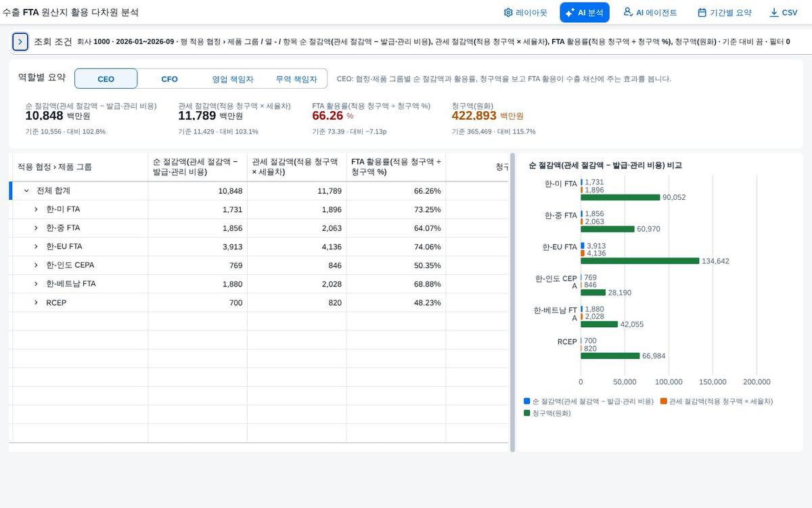Click the 순 절감액 10.848 KPI card
Viewport: 812px width, 508px height.
pos(91,119)
